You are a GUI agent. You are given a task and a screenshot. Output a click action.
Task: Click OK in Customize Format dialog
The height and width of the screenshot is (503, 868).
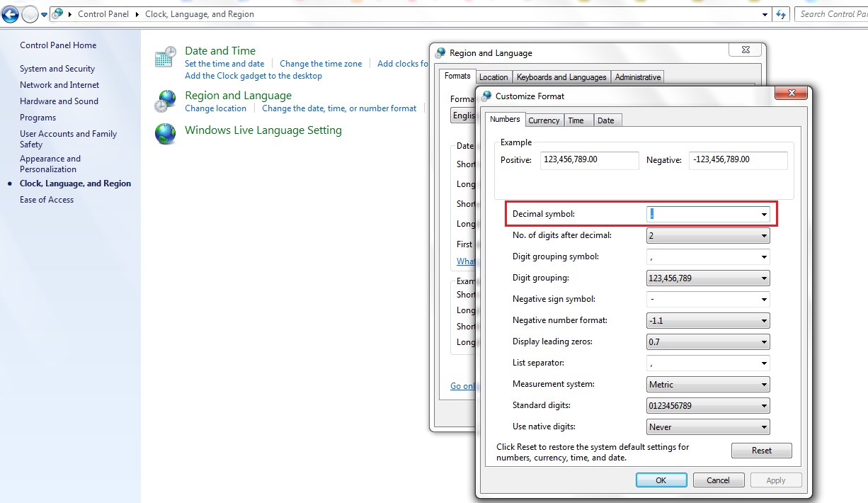coord(661,480)
